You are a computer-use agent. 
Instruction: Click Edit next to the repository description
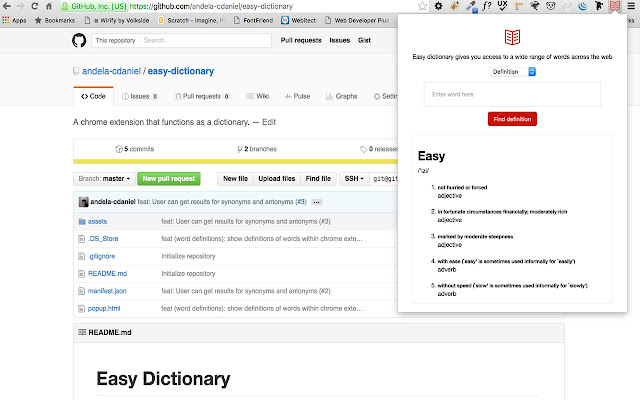coord(269,122)
